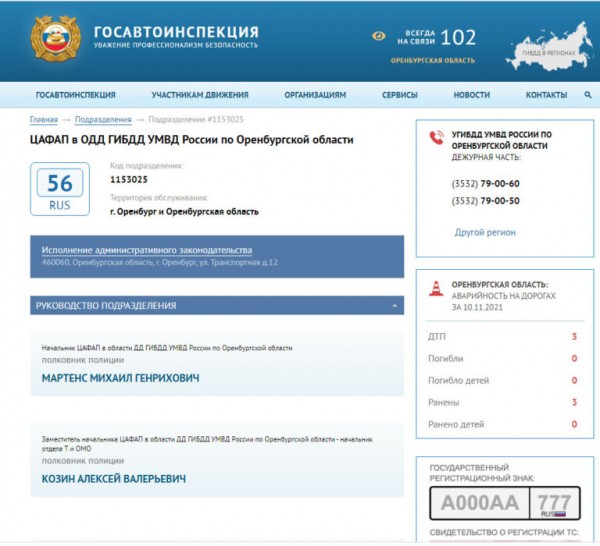Open ОРГАНИЗАЦИЯМ menu

(x=315, y=95)
